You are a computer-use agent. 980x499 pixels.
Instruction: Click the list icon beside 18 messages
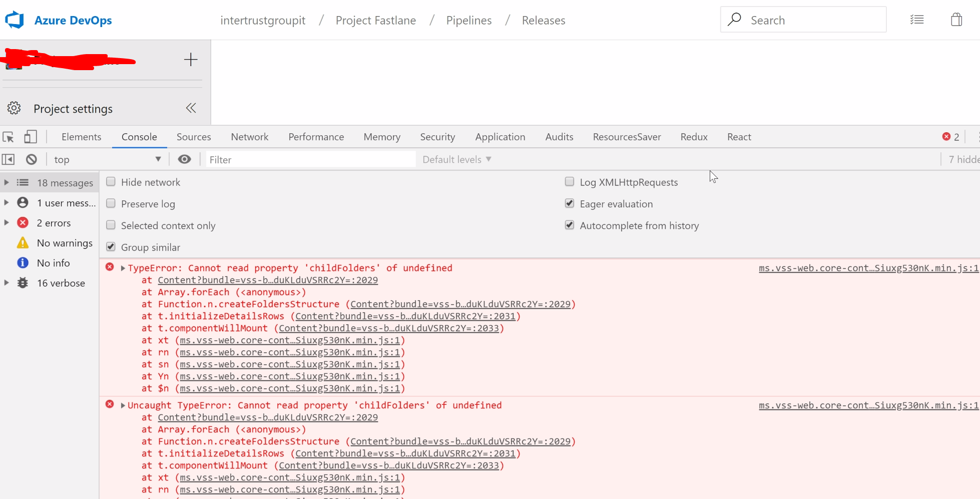tap(23, 183)
